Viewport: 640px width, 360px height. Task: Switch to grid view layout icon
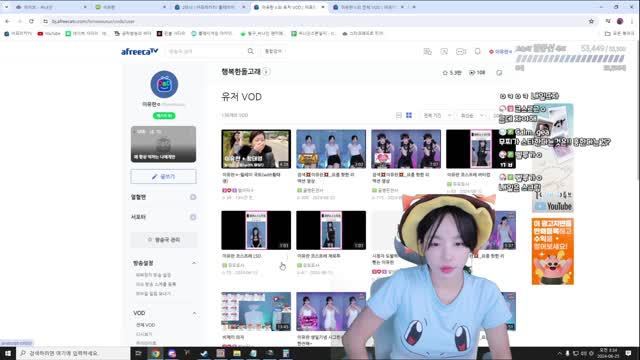[409, 116]
